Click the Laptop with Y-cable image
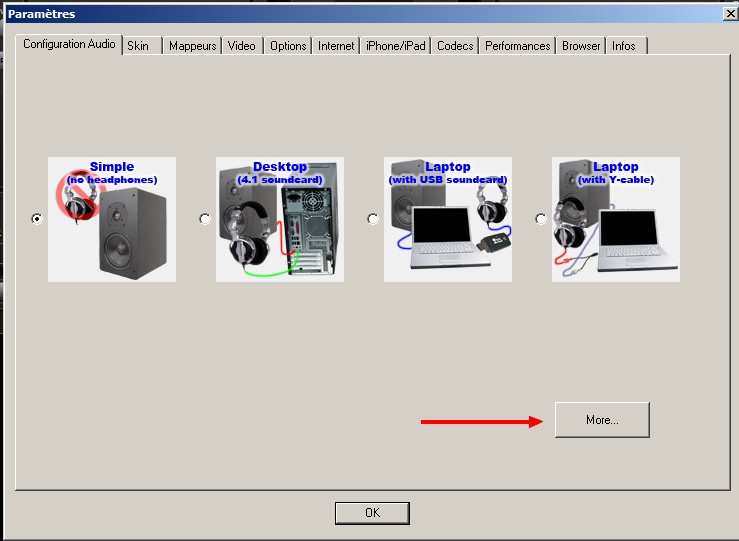 tap(616, 219)
